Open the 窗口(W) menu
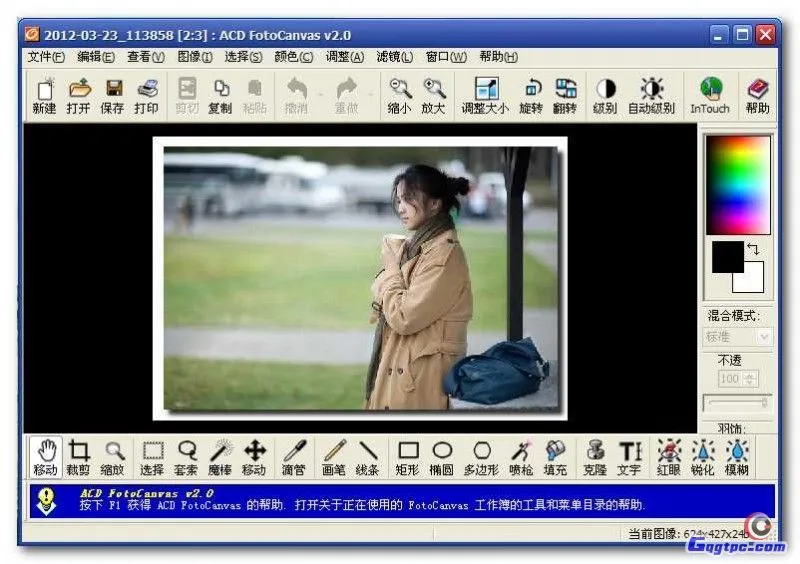800x564 pixels. point(446,57)
